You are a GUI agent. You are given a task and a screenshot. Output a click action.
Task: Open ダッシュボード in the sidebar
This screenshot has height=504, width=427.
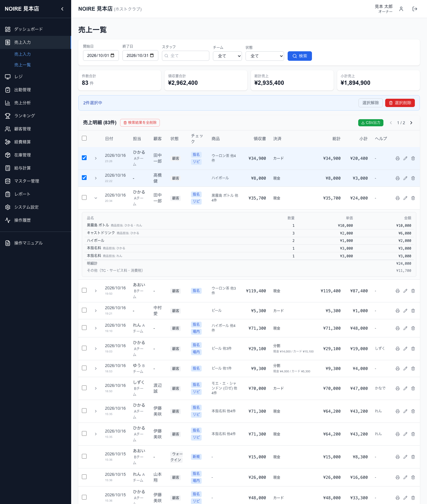click(x=36, y=29)
